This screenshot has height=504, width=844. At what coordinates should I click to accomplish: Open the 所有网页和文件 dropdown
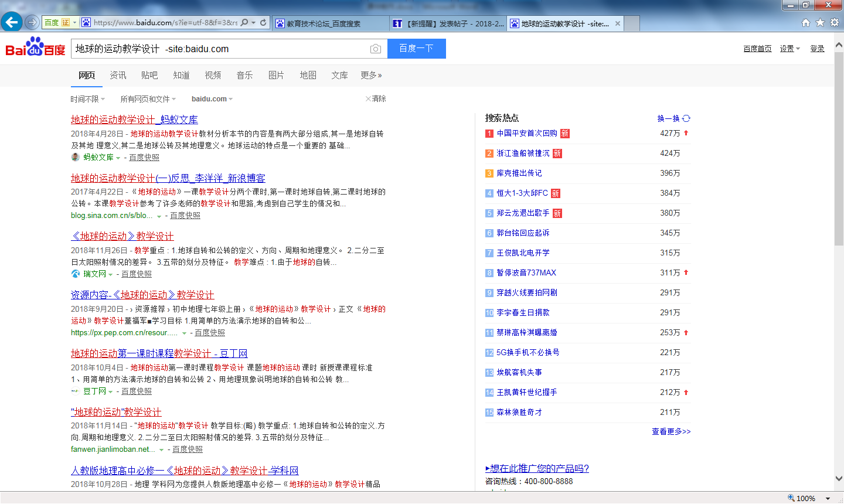148,99
